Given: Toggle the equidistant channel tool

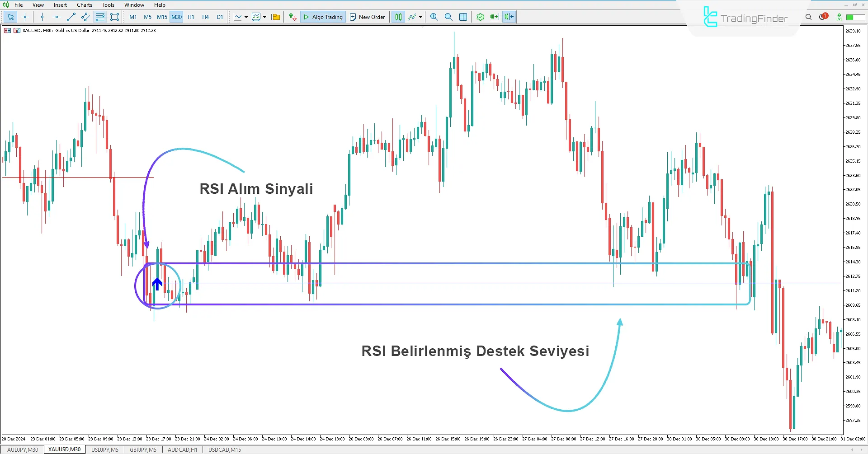Looking at the screenshot, I should [x=85, y=17].
